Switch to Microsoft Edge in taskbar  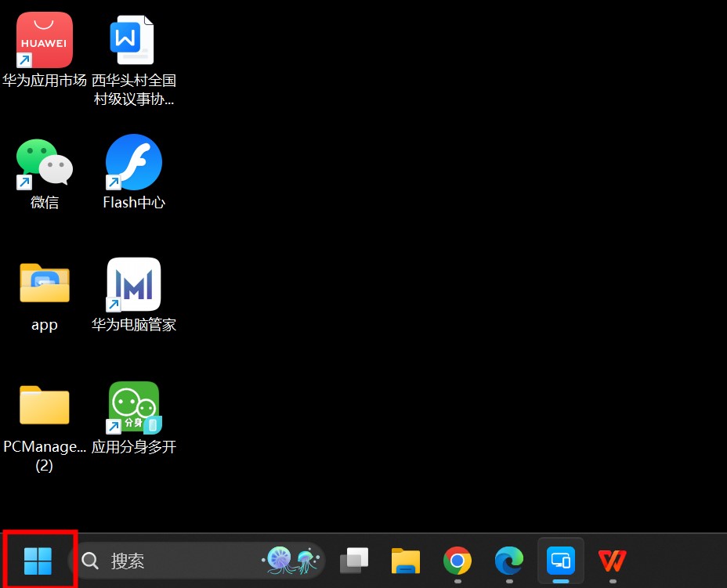pos(509,561)
